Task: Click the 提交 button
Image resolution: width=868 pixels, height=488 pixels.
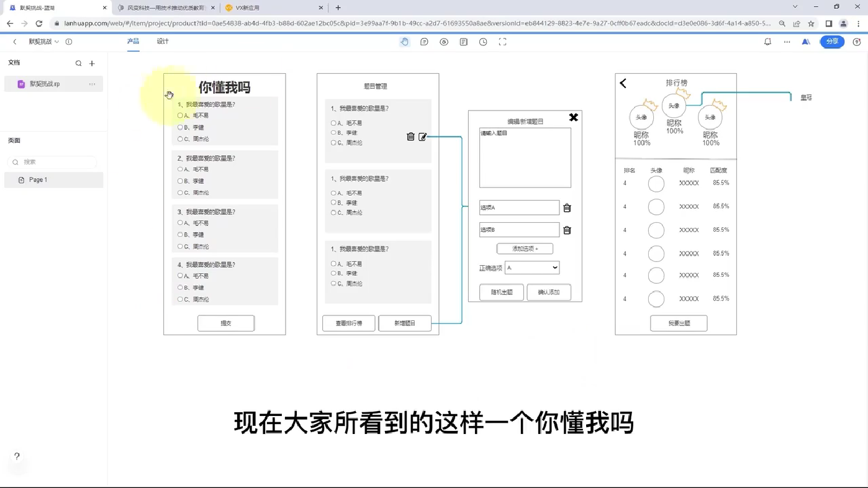Action: tap(226, 323)
